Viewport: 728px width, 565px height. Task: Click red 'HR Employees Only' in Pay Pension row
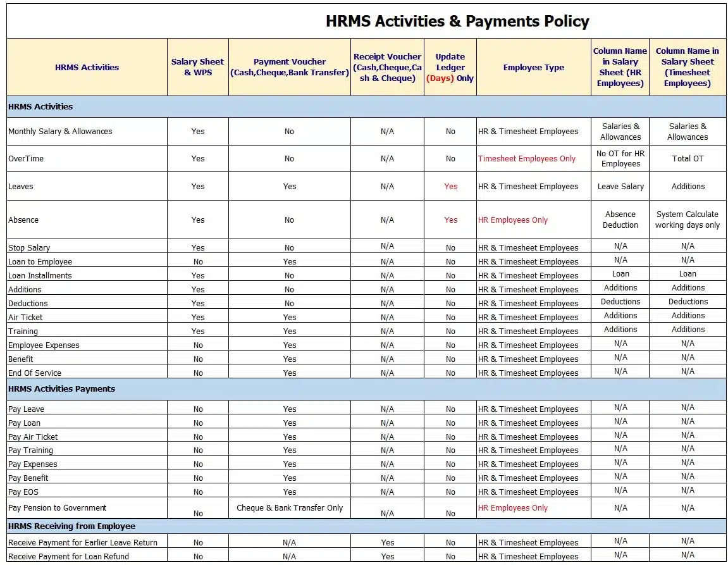(533, 508)
